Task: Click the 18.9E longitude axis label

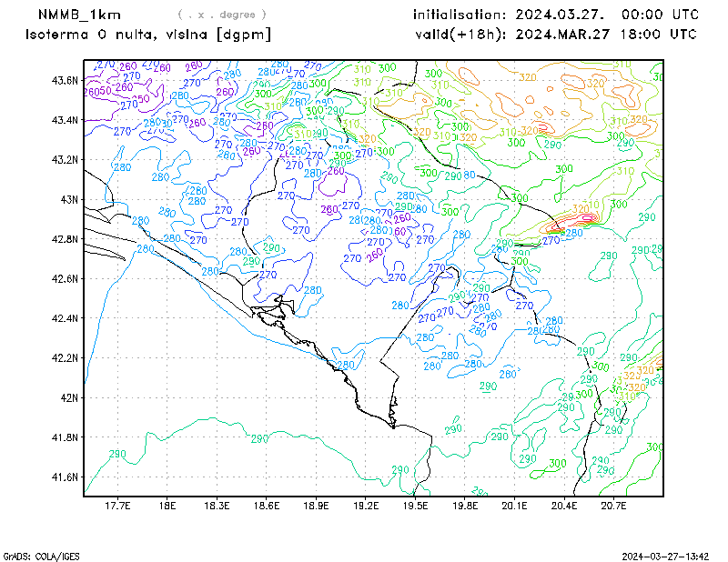Action: coord(316,506)
